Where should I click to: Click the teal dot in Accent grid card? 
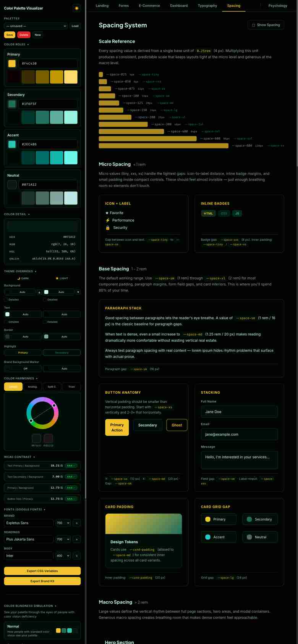tap(208, 537)
